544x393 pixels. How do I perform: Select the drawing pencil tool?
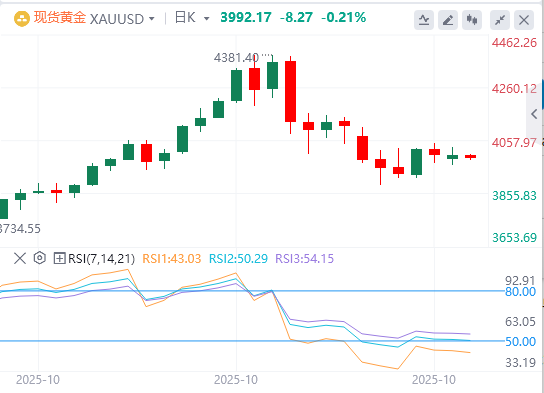point(448,20)
